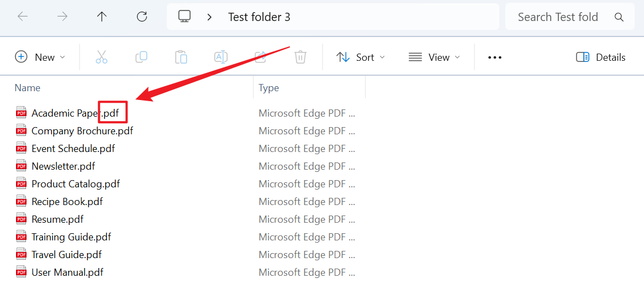Click the Copy icon in toolbar
The image size is (644, 294).
pyautogui.click(x=141, y=57)
